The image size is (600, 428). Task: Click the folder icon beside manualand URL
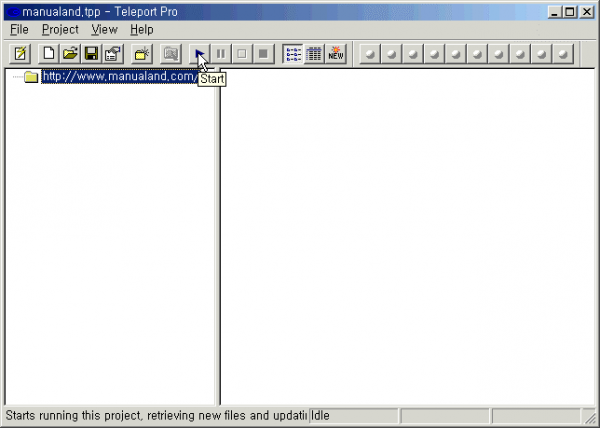31,77
